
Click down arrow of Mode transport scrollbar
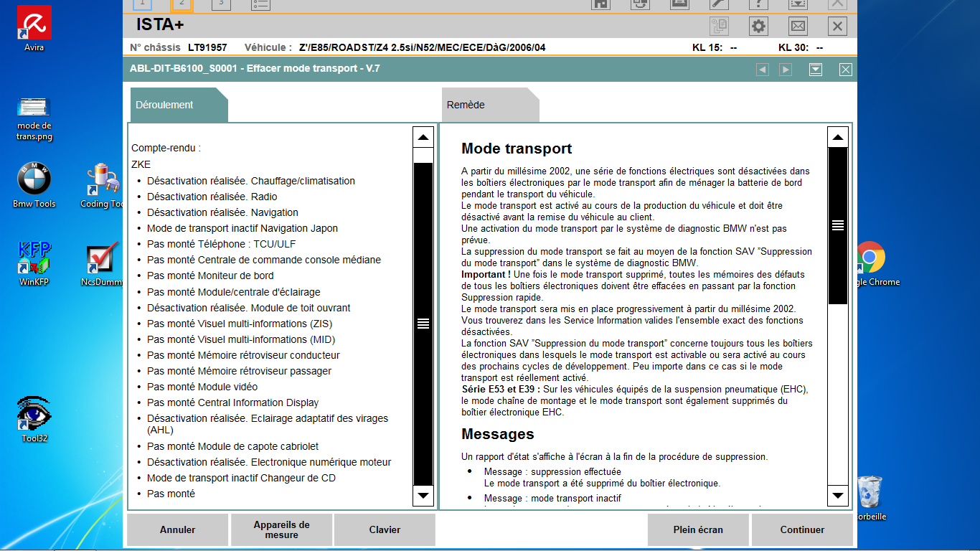pos(838,495)
